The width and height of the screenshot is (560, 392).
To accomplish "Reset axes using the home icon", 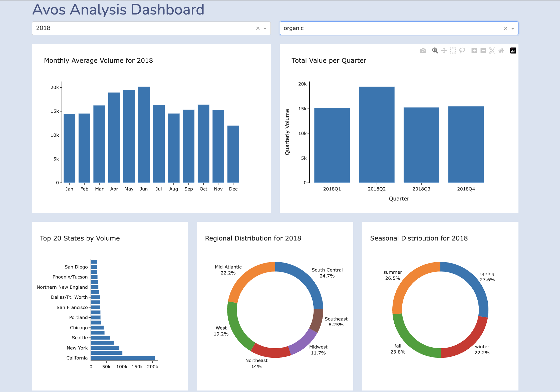I will coord(501,50).
